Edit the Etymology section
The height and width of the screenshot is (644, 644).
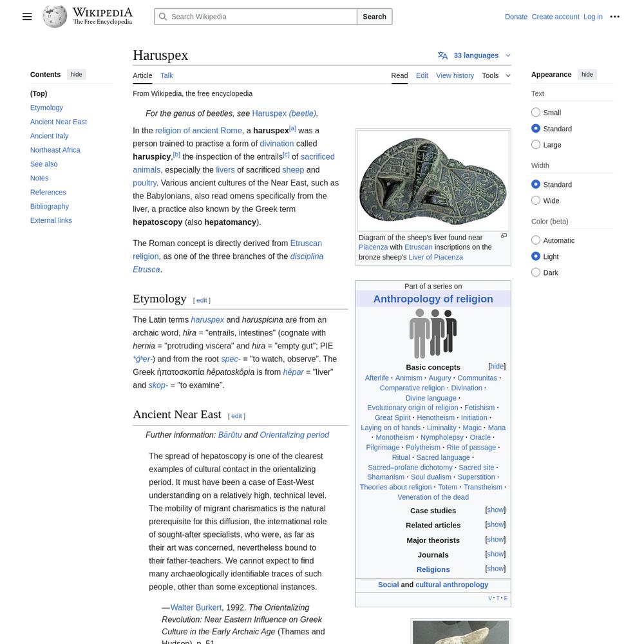(x=202, y=300)
